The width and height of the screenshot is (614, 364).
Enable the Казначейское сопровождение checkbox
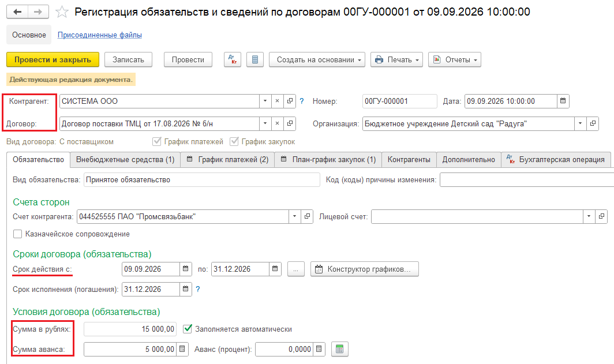coord(18,234)
